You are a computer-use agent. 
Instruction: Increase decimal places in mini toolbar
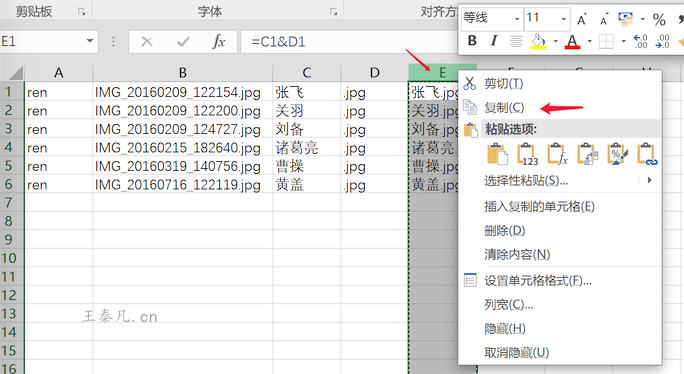pos(640,41)
